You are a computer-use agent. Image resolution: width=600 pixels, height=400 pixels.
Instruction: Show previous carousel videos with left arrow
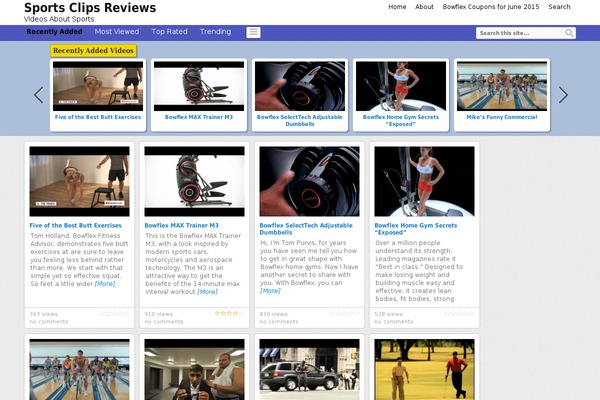(x=39, y=95)
